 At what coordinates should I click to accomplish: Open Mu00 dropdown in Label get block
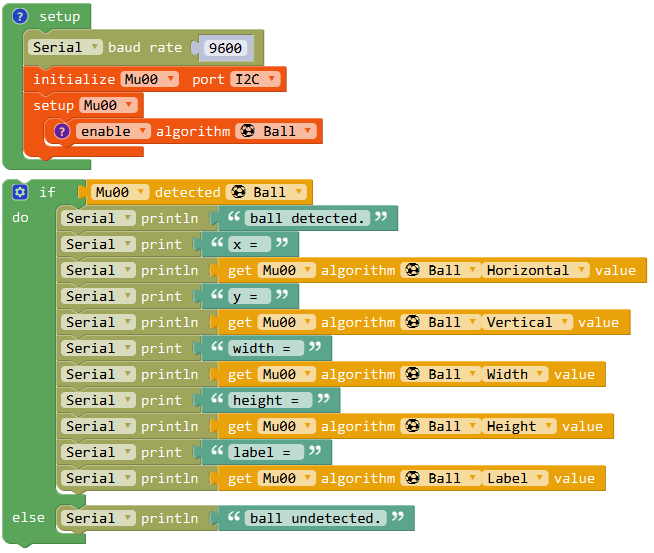point(287,478)
